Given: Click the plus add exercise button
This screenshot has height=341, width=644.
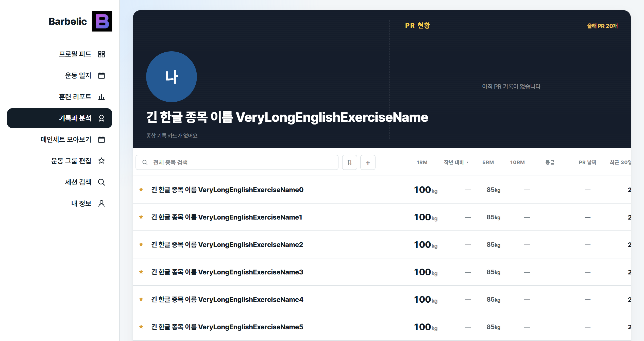Looking at the screenshot, I should click(x=368, y=162).
